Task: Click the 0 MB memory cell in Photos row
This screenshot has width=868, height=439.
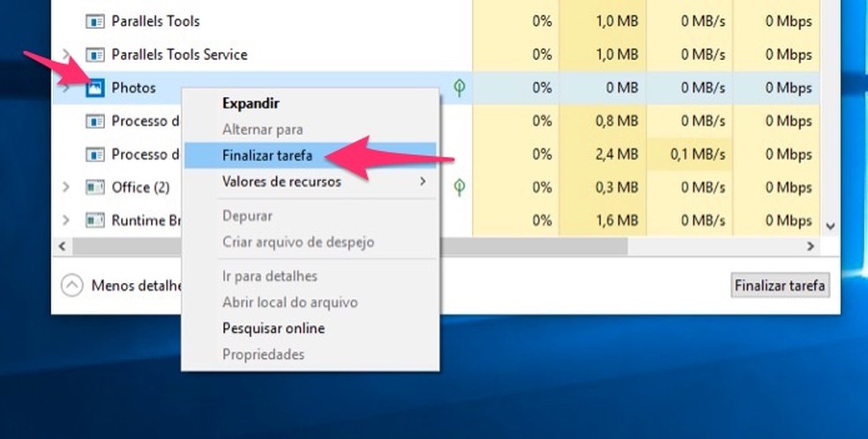Action: coord(602,88)
